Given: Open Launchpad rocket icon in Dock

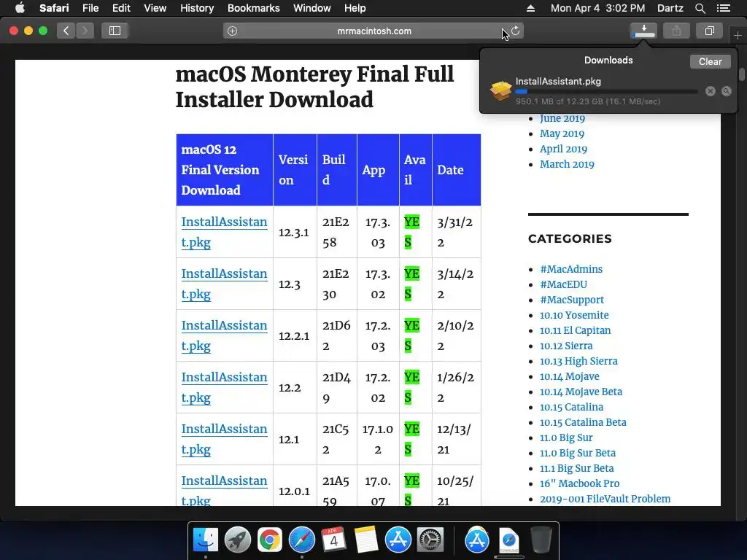Looking at the screenshot, I should [x=237, y=540].
